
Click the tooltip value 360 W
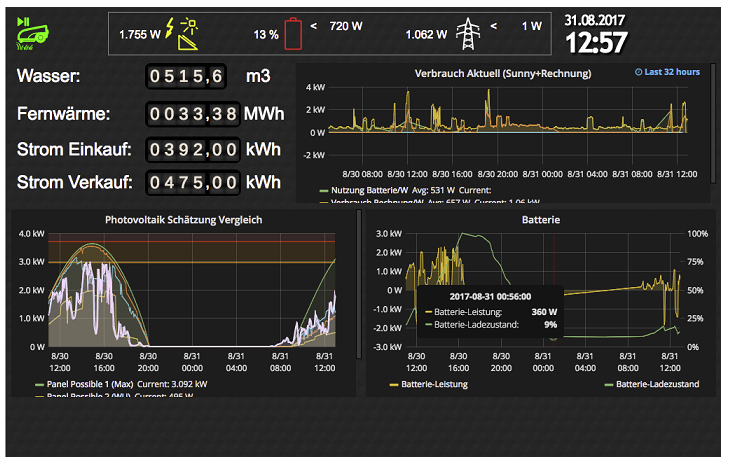coord(544,312)
